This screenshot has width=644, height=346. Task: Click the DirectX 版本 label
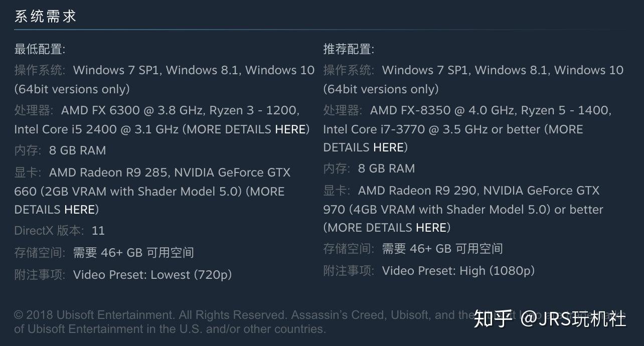(x=49, y=231)
